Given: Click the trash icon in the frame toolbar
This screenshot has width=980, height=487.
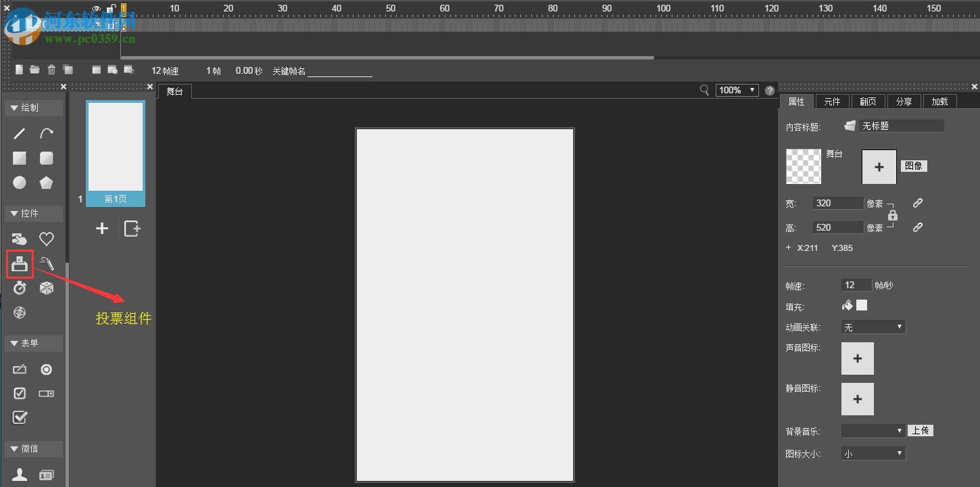Looking at the screenshot, I should [x=51, y=69].
